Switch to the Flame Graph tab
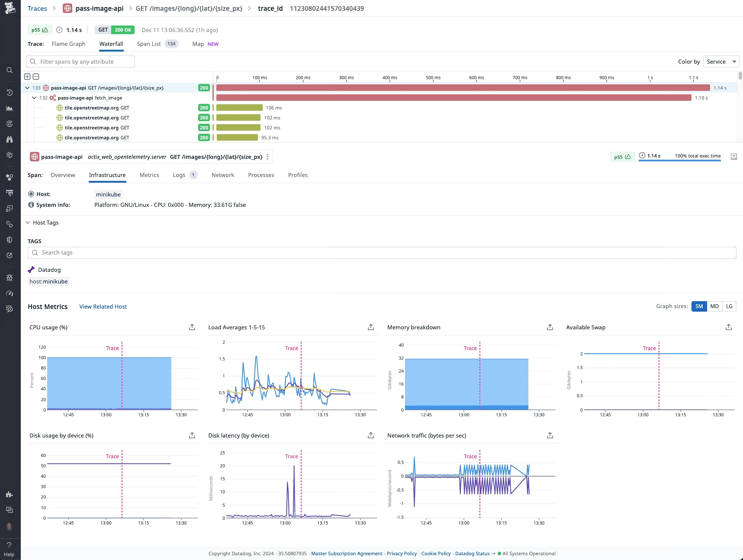The width and height of the screenshot is (743, 560). click(68, 44)
